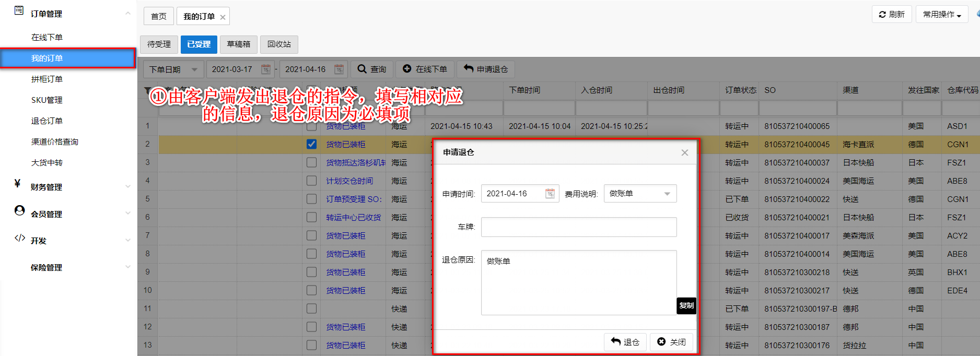The width and height of the screenshot is (980, 356).
Task: Check the checkbox on row 11
Action: tap(311, 308)
